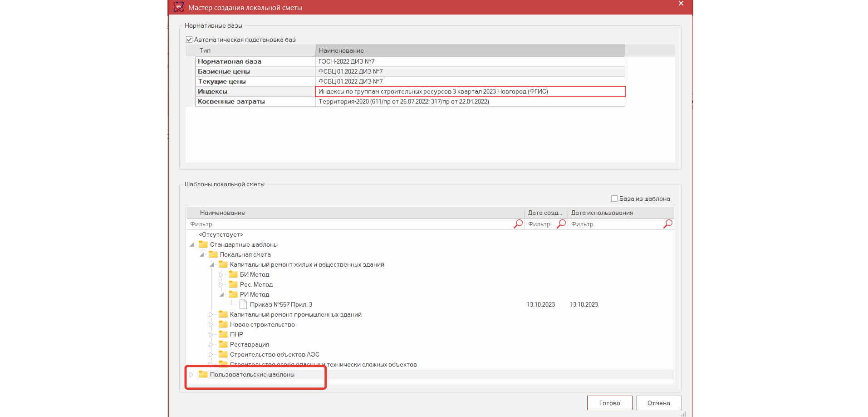Collapse the РИ Метод folder
Screen dimensions: 868x417
point(222,294)
